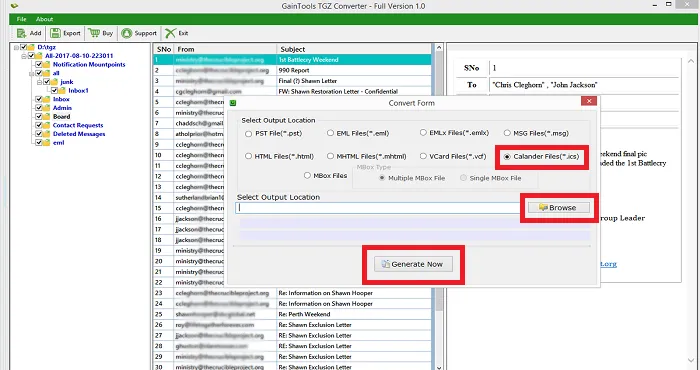Toggle the Contact Requests folder checkbox

39,125
